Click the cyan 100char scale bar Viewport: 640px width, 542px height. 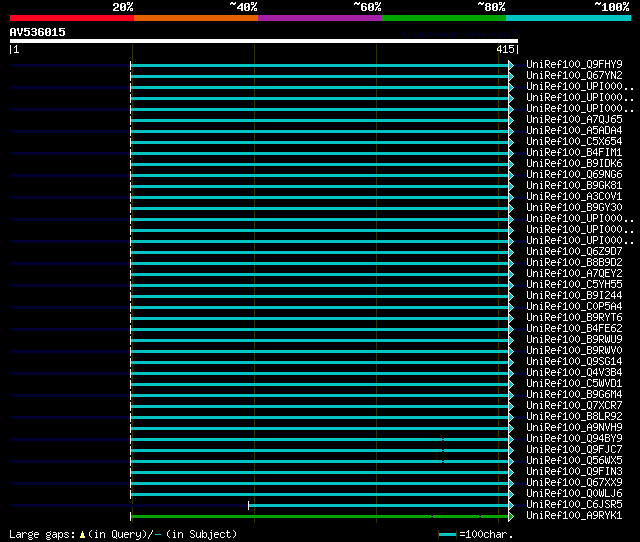pos(447,534)
